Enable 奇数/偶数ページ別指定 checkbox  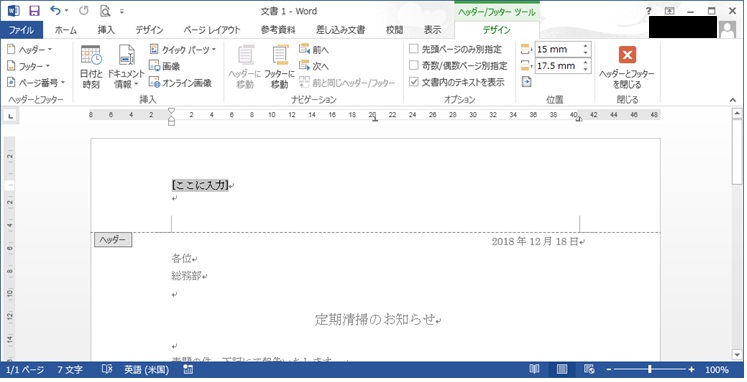tap(414, 66)
